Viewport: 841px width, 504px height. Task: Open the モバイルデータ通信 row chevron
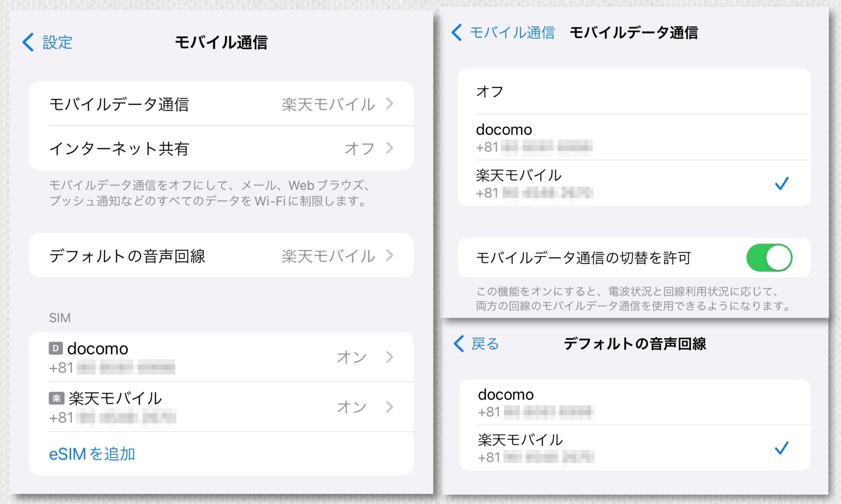tap(390, 103)
